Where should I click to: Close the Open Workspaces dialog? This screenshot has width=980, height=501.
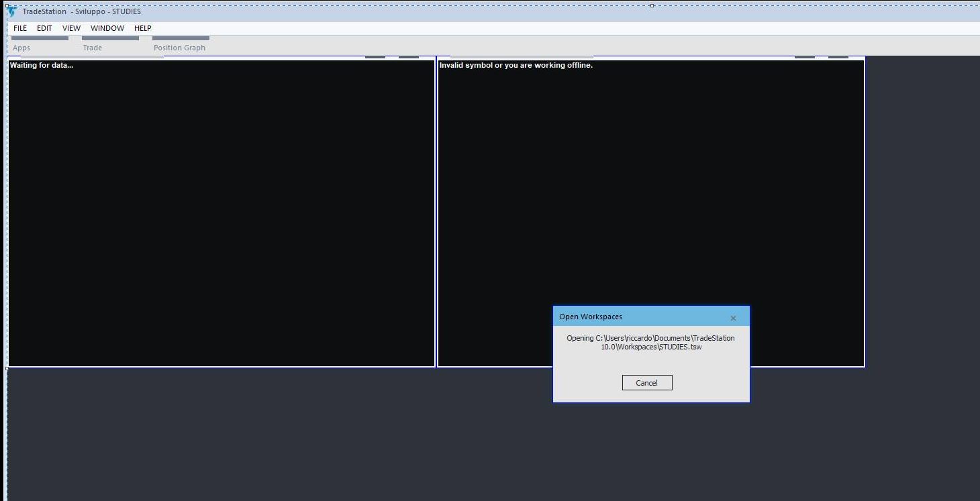click(x=733, y=318)
